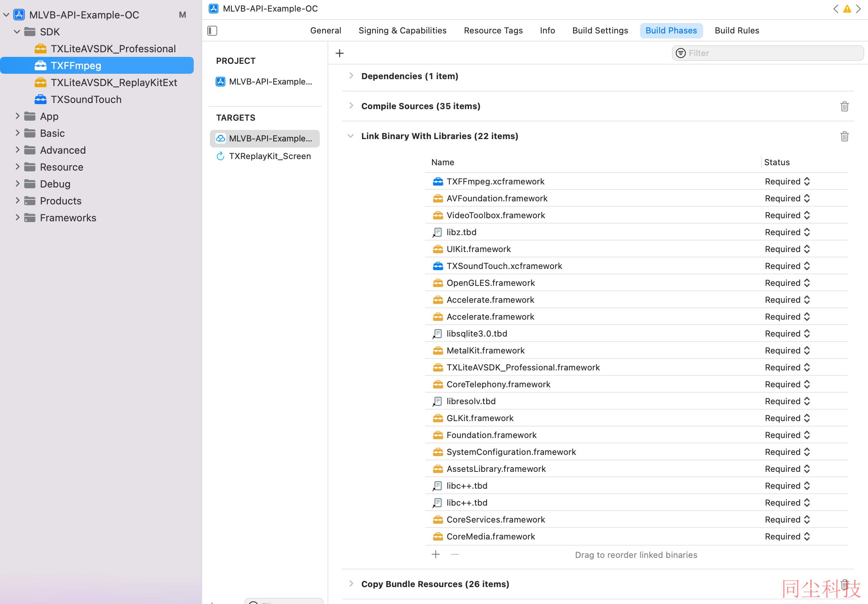Viewport: 868px width, 604px height.
Task: Select MLVB-API-Example app target
Action: coord(265,138)
